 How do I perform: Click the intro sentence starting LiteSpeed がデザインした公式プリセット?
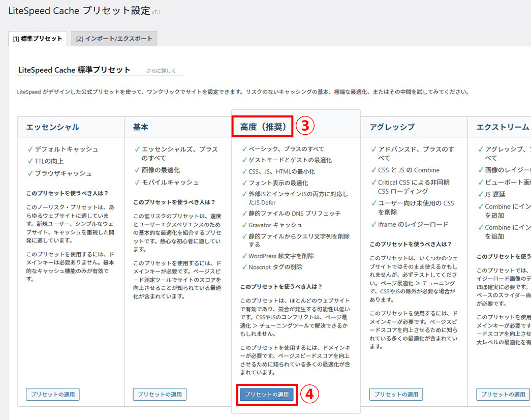coord(243,92)
